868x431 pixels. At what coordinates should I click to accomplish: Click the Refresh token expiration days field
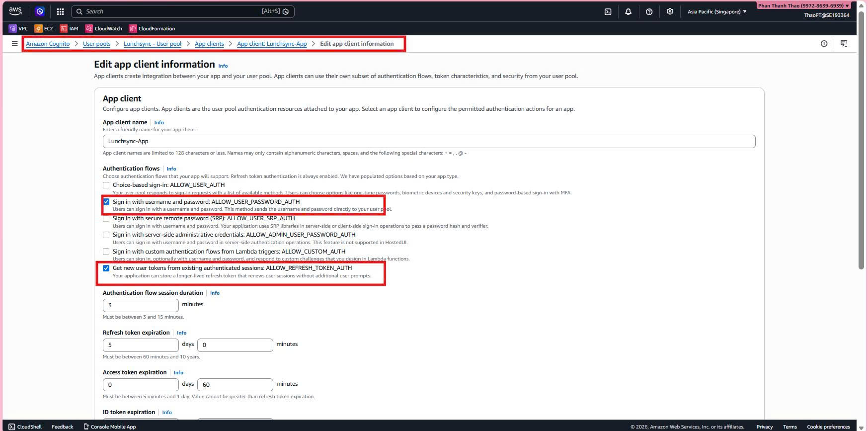click(x=141, y=345)
